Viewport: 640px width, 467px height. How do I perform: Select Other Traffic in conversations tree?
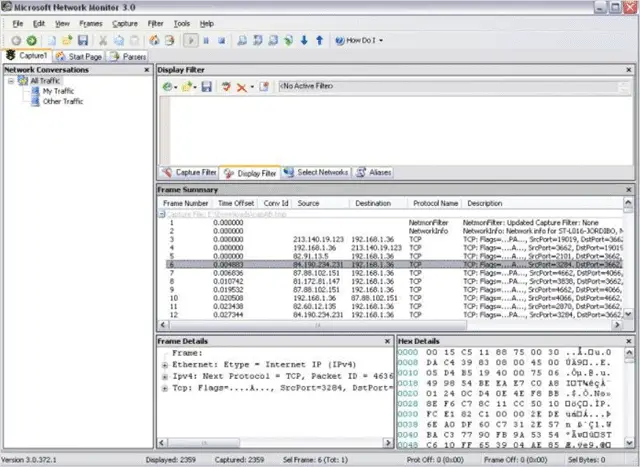click(x=63, y=101)
